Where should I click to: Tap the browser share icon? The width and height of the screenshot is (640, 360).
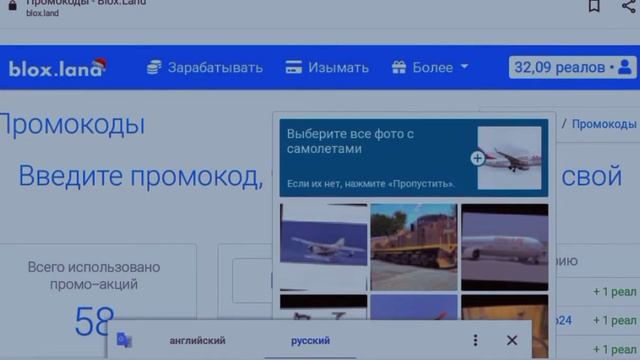(x=629, y=6)
